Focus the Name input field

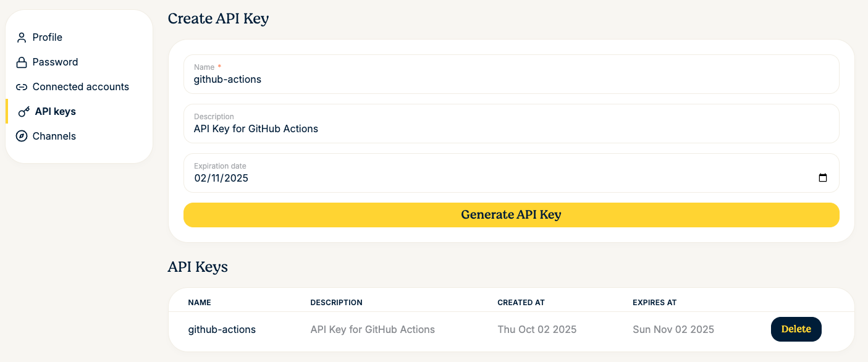(x=510, y=80)
